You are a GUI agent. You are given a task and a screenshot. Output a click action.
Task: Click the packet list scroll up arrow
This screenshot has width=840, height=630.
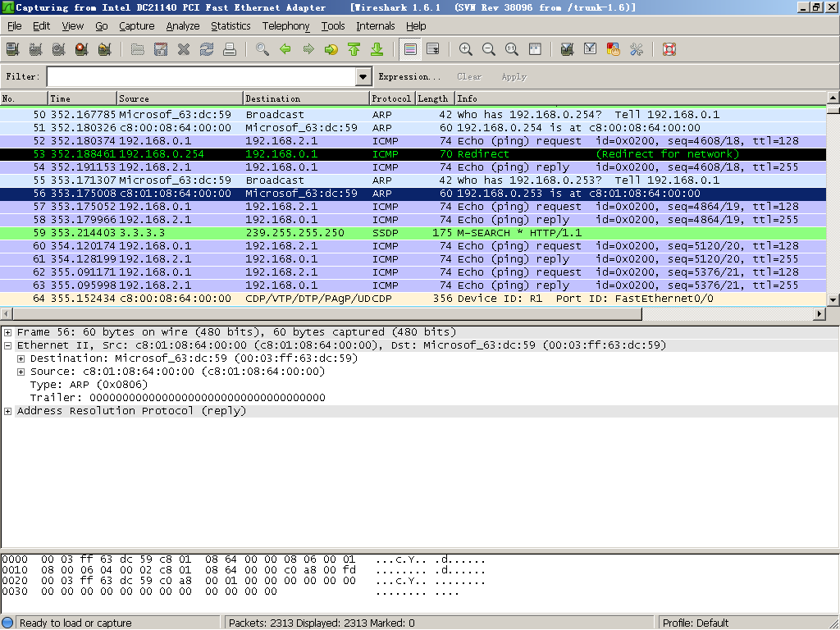(833, 98)
